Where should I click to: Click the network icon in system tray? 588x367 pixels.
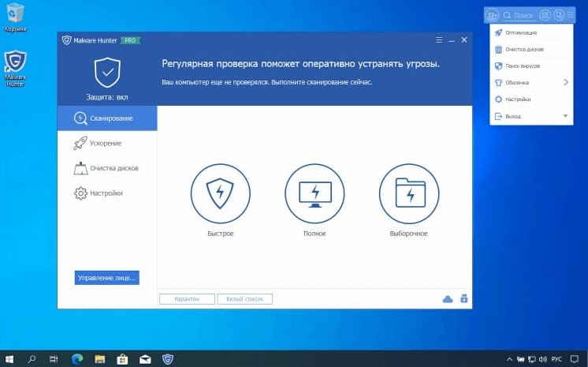(x=532, y=359)
